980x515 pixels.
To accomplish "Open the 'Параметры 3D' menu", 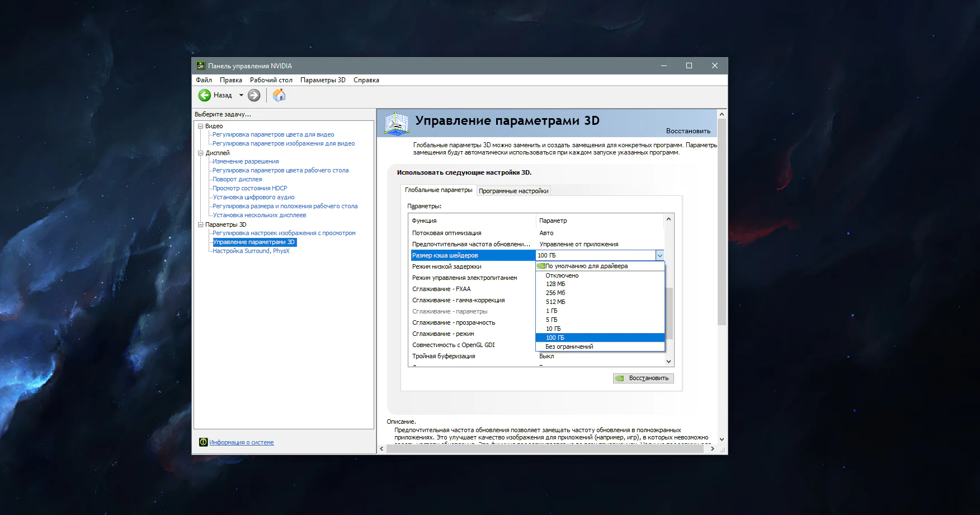I will 323,80.
